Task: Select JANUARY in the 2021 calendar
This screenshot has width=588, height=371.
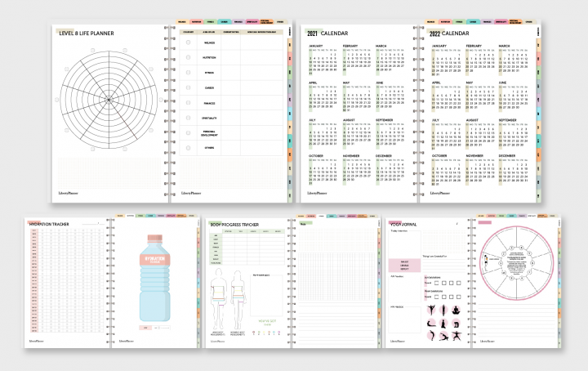Action: pyautogui.click(x=316, y=46)
